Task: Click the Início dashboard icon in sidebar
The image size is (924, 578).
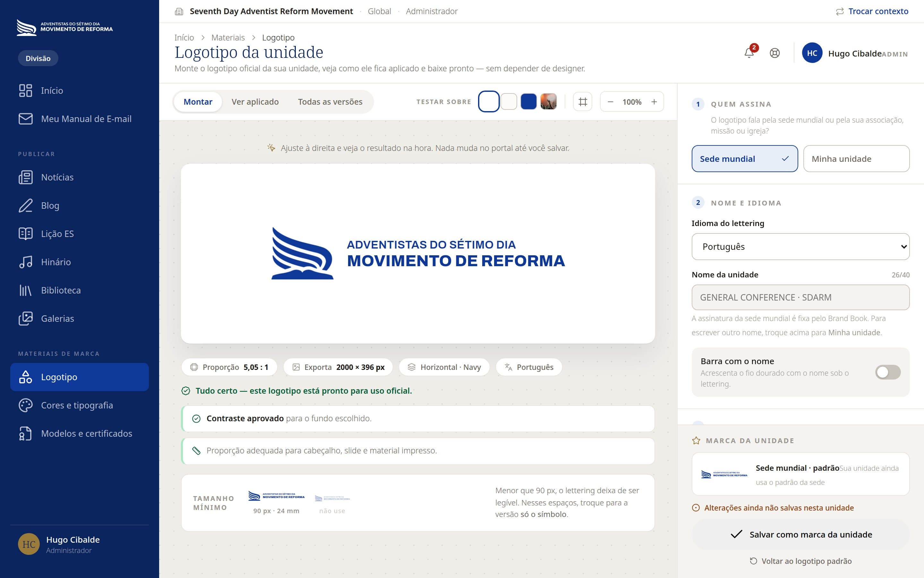Action: pos(26,91)
